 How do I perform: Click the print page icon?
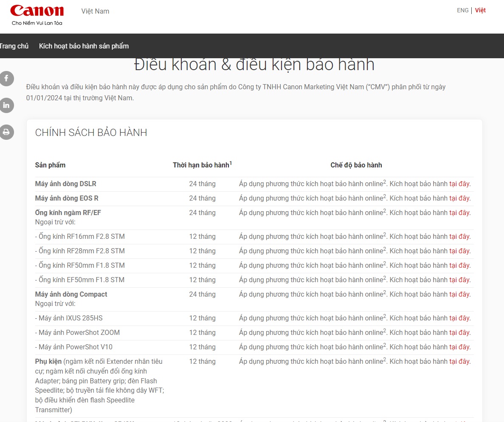tap(6, 132)
